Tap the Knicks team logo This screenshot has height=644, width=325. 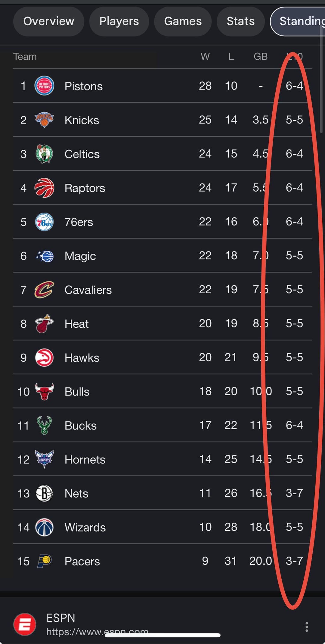(x=44, y=120)
